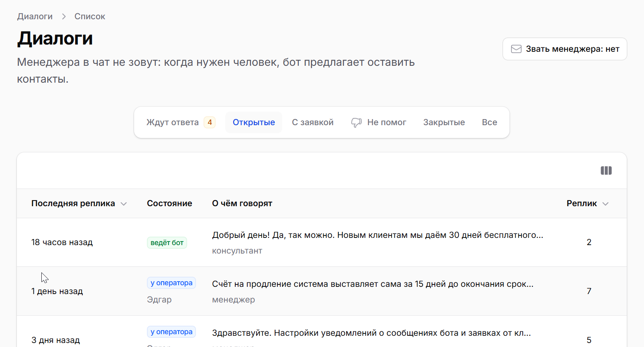Open the С заявкой tab
Image resolution: width=644 pixels, height=347 pixels.
[313, 122]
